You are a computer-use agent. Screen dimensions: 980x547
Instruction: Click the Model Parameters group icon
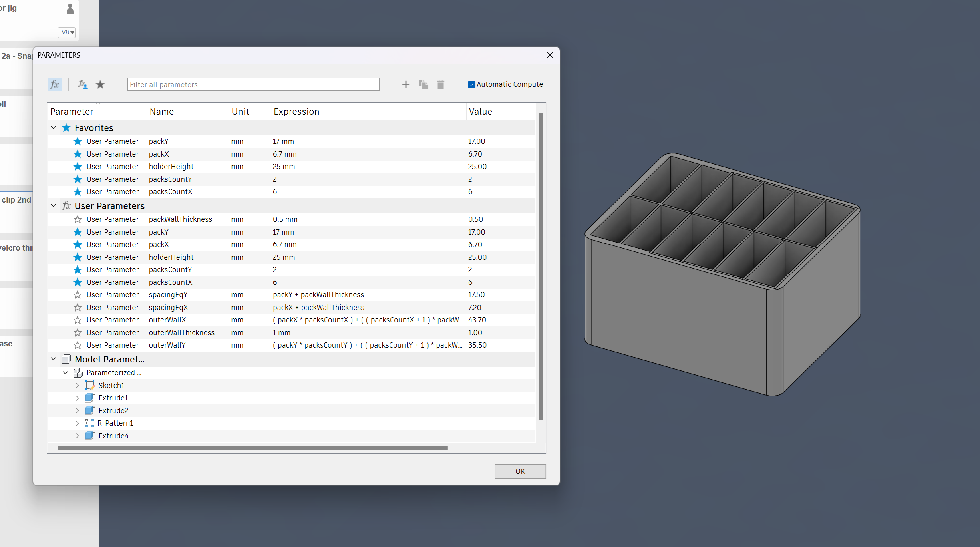tap(66, 359)
